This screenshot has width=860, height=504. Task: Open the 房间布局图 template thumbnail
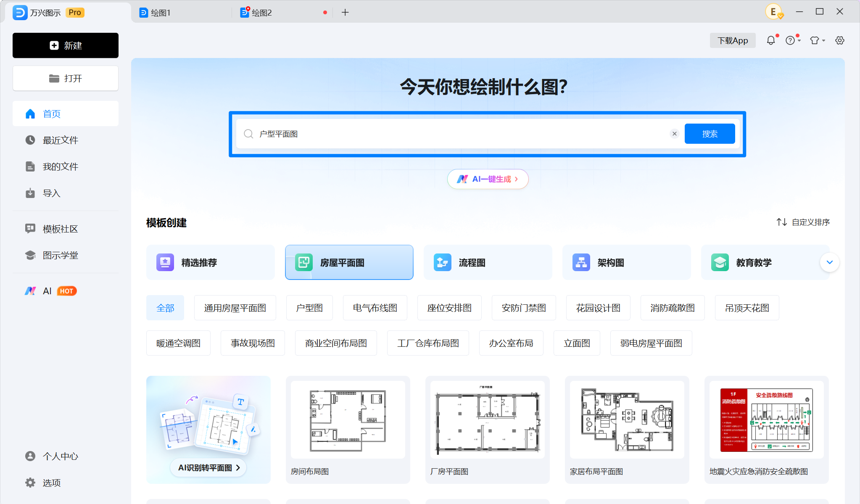(x=348, y=420)
